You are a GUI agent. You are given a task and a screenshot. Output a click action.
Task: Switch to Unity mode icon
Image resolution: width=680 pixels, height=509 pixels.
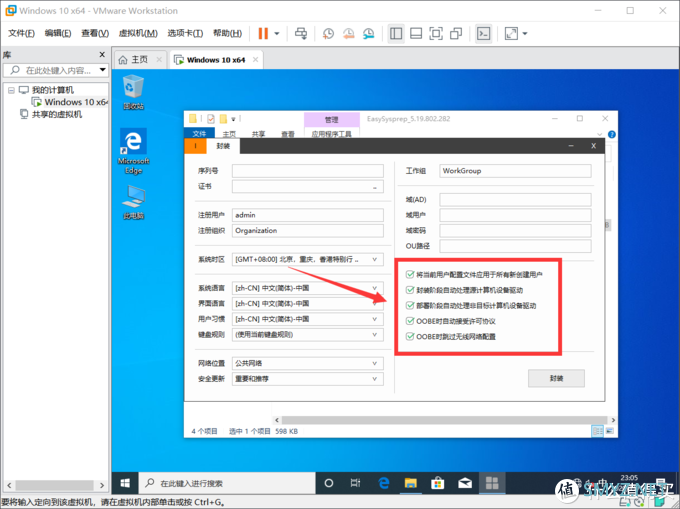(x=456, y=33)
